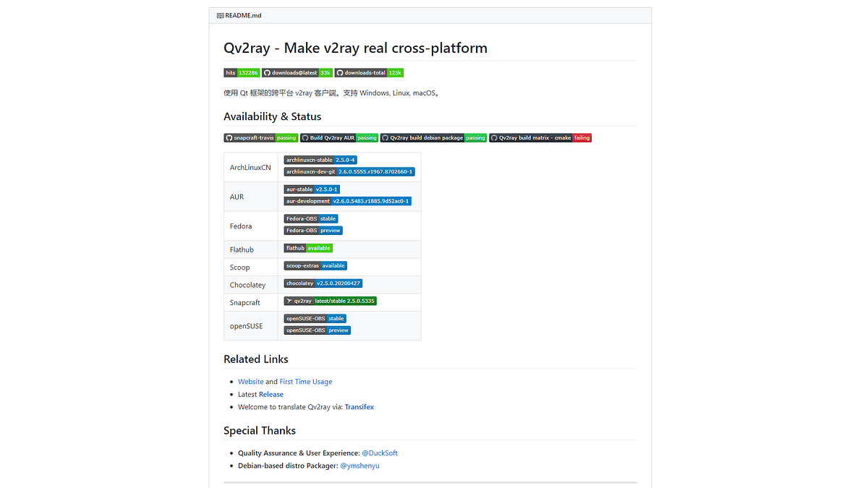The width and height of the screenshot is (868, 488).
Task: Click the @DuckSoft profile link
Action: (379, 453)
